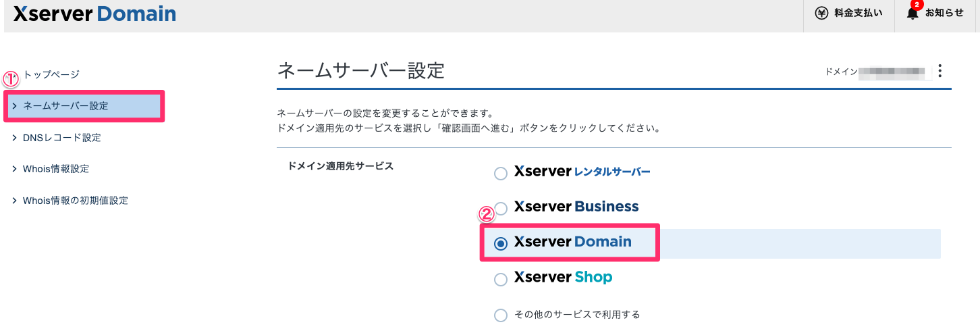Click the Xserver Shop logo
This screenshot has width=980, height=333.
(563, 277)
